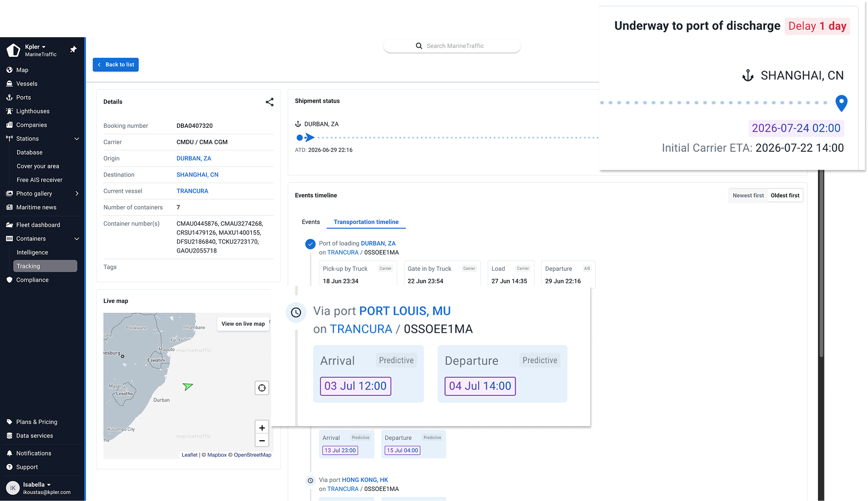Click the destination pin on shipment progress line
Screen dimensions: 868x501
[841, 103]
